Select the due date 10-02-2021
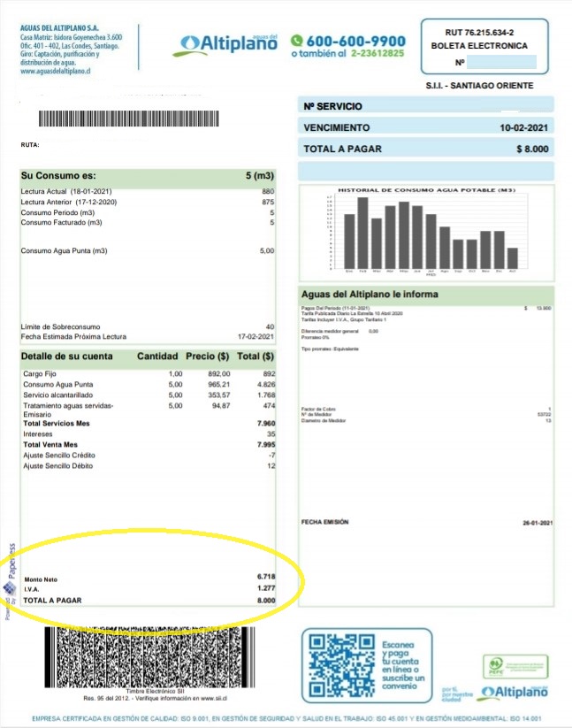This screenshot has height=728, width=572. (x=523, y=127)
